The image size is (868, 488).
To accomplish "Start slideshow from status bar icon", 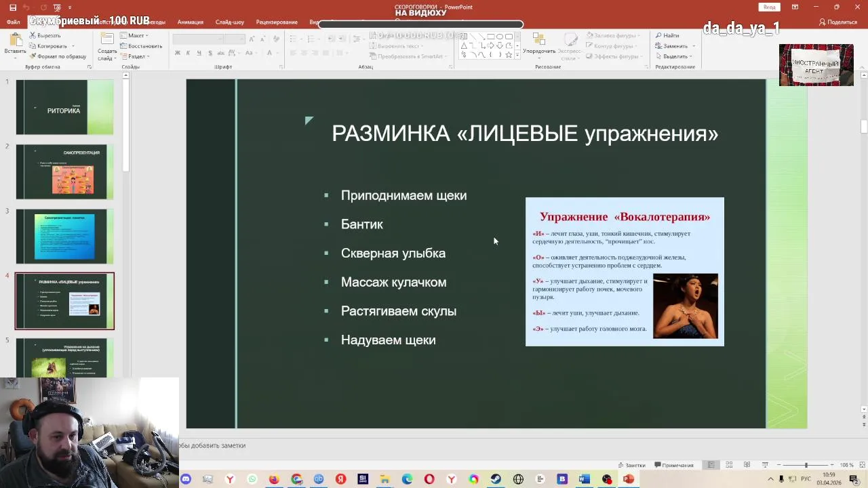I will point(765,465).
